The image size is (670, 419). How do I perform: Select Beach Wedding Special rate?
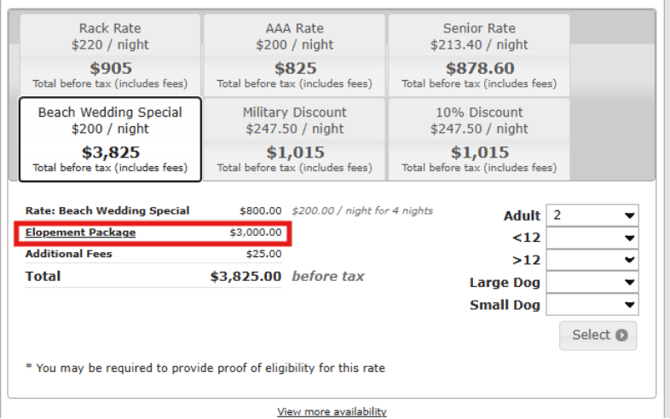click(110, 139)
